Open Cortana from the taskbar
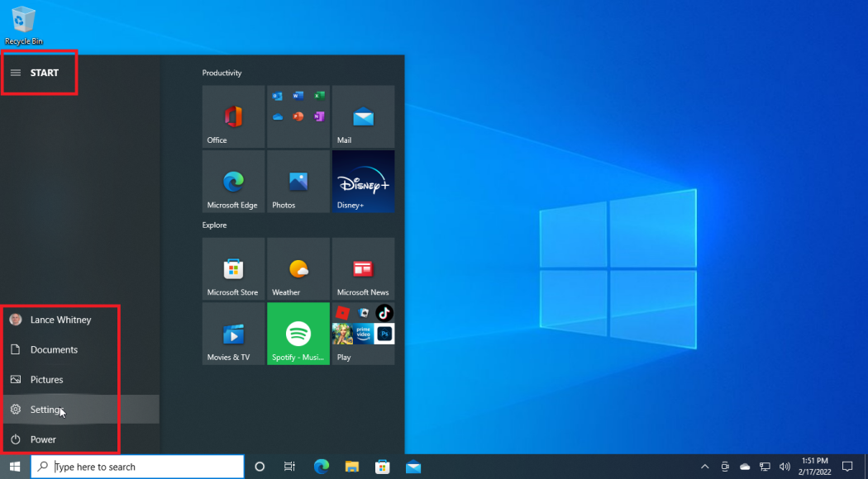Image resolution: width=868 pixels, height=479 pixels. pyautogui.click(x=260, y=466)
